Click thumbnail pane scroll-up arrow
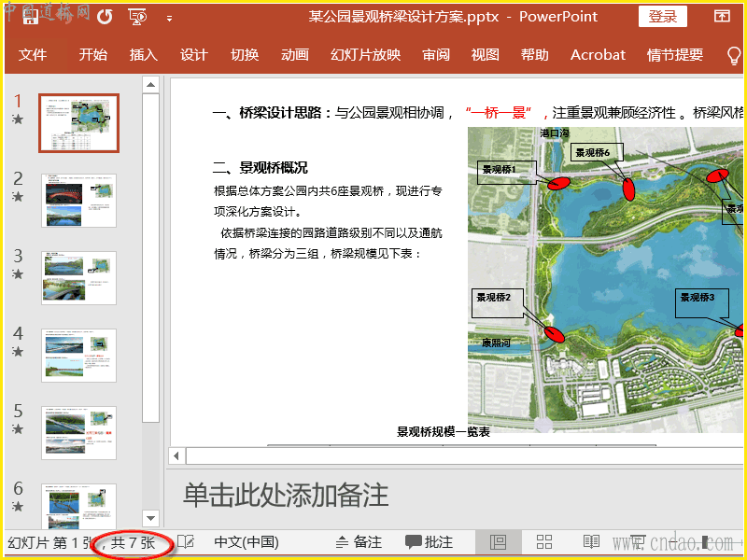 click(150, 85)
